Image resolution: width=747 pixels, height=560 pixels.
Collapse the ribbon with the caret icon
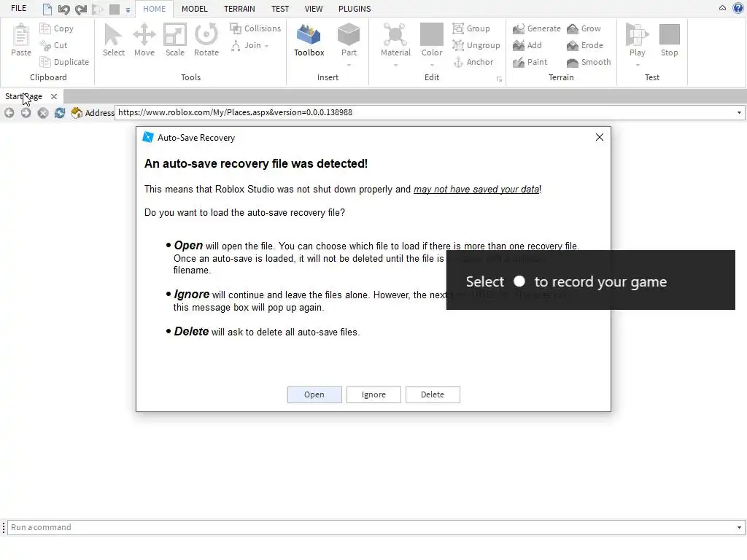point(722,8)
